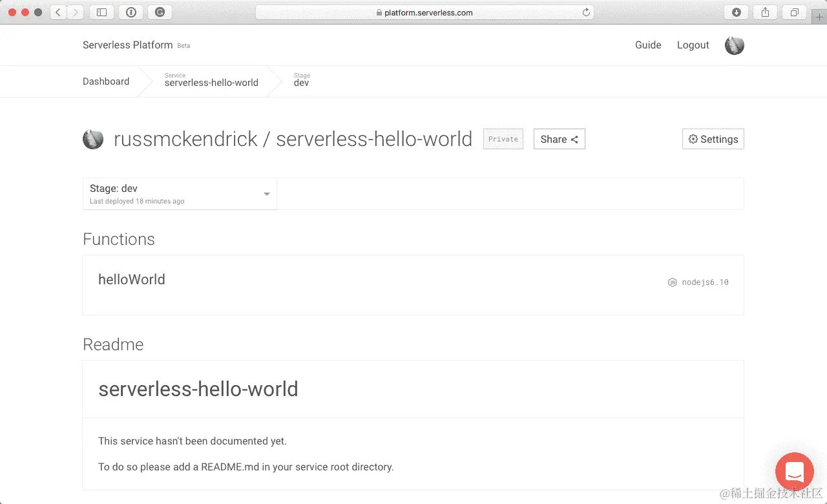
Task: Click Logout in the header
Action: tap(693, 45)
